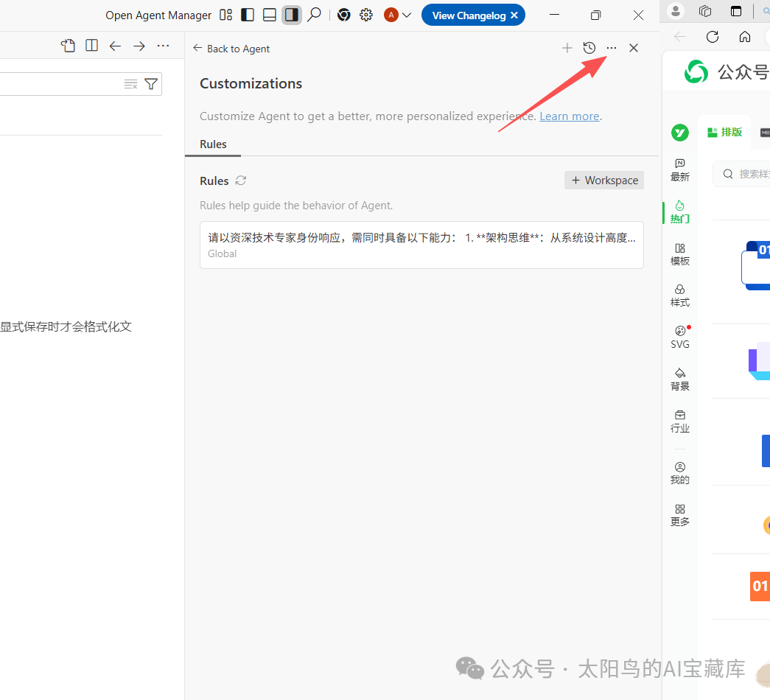The height and width of the screenshot is (700, 770).
Task: Expand the account avatar dropdown chevron
Action: 406,14
